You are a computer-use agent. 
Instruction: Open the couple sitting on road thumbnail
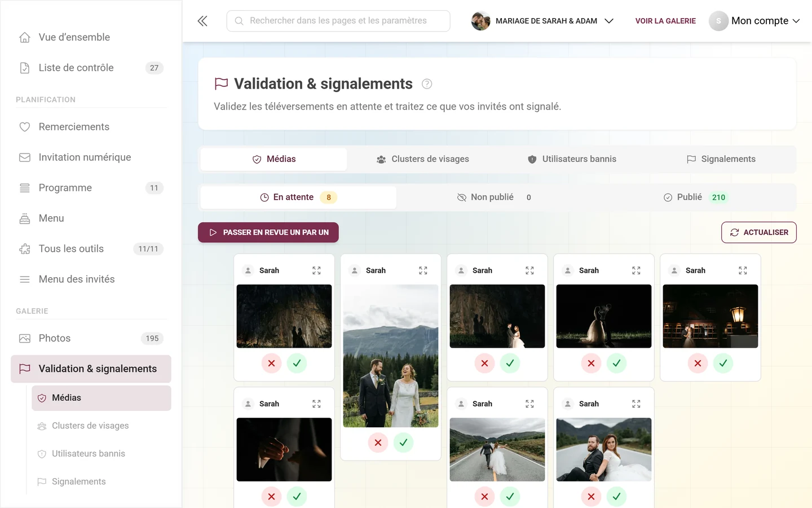tap(604, 450)
